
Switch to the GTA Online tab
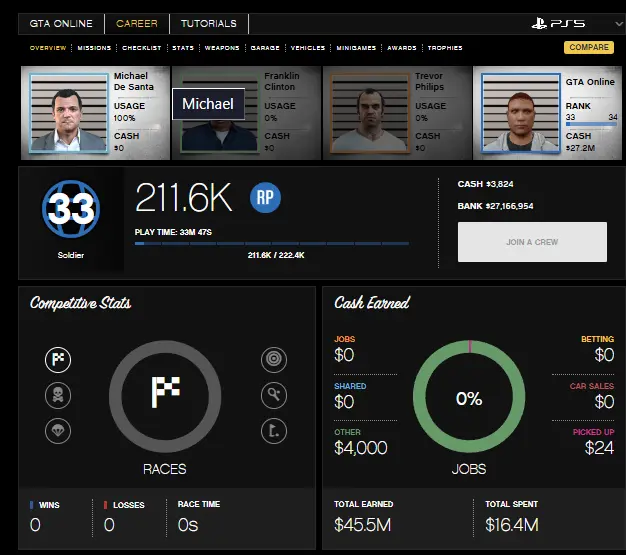[61, 23]
